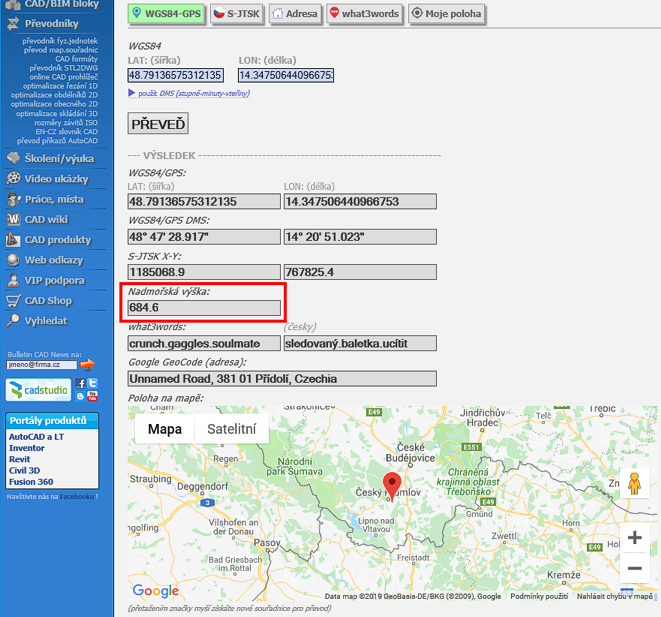This screenshot has width=661, height=617.
Task: Click the S-JTSK Y value 767825.4
Action: pyautogui.click(x=360, y=272)
